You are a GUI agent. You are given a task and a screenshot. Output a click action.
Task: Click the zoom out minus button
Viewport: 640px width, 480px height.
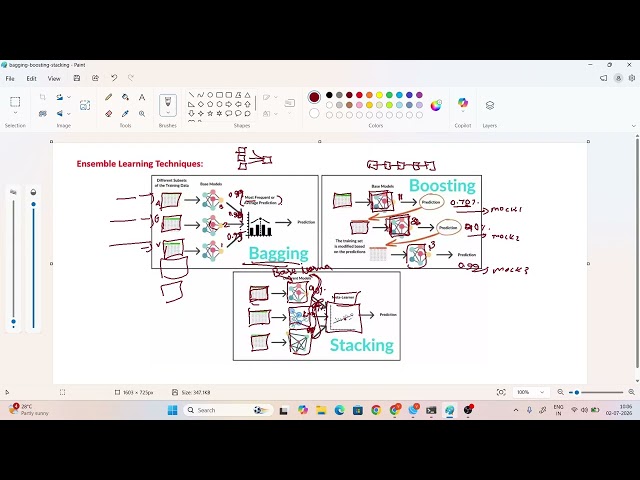pyautogui.click(x=561, y=392)
